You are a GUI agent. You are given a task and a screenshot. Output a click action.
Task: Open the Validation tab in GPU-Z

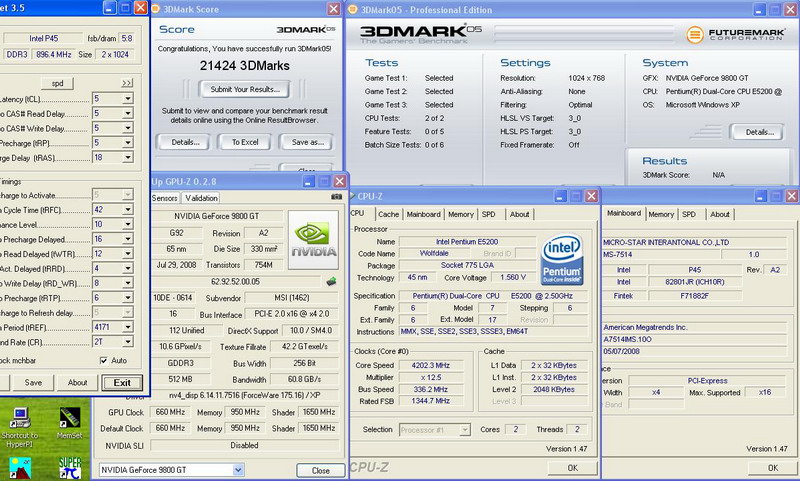(x=201, y=198)
